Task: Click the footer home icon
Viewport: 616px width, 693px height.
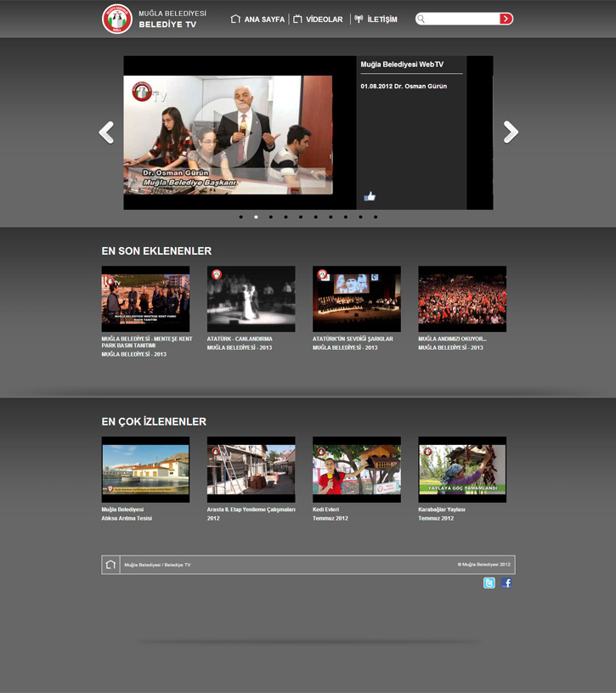Action: 110,565
